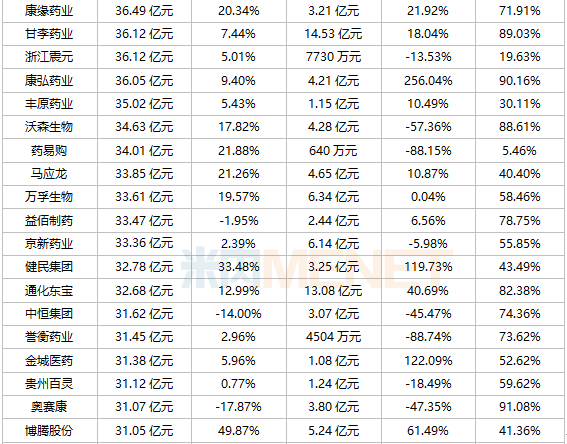
Task: Select 康弘药业 profit growth 256.04%
Action: [x=428, y=81]
